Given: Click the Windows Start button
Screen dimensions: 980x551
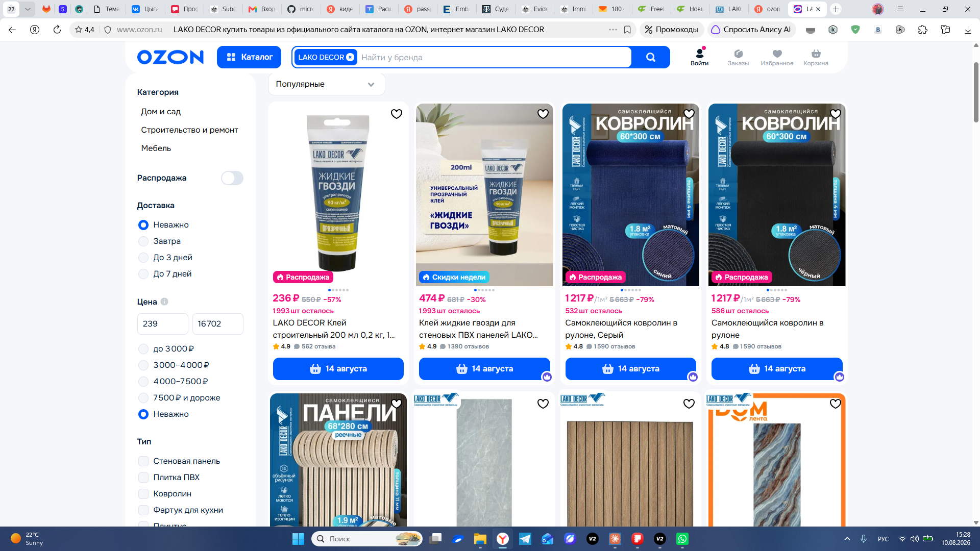Looking at the screenshot, I should point(298,539).
